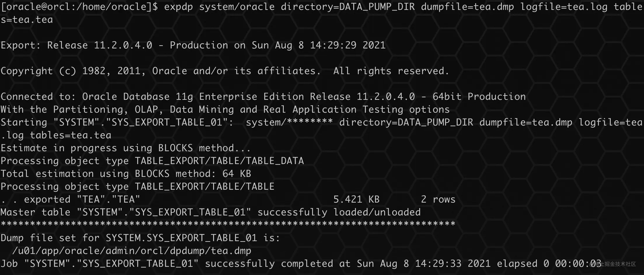Click the 2 rows count

(438, 199)
